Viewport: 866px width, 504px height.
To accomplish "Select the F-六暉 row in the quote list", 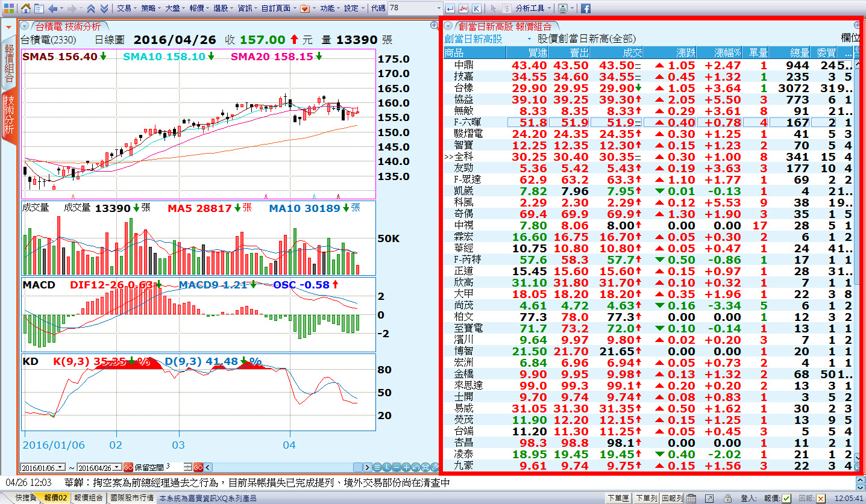I will (648, 122).
